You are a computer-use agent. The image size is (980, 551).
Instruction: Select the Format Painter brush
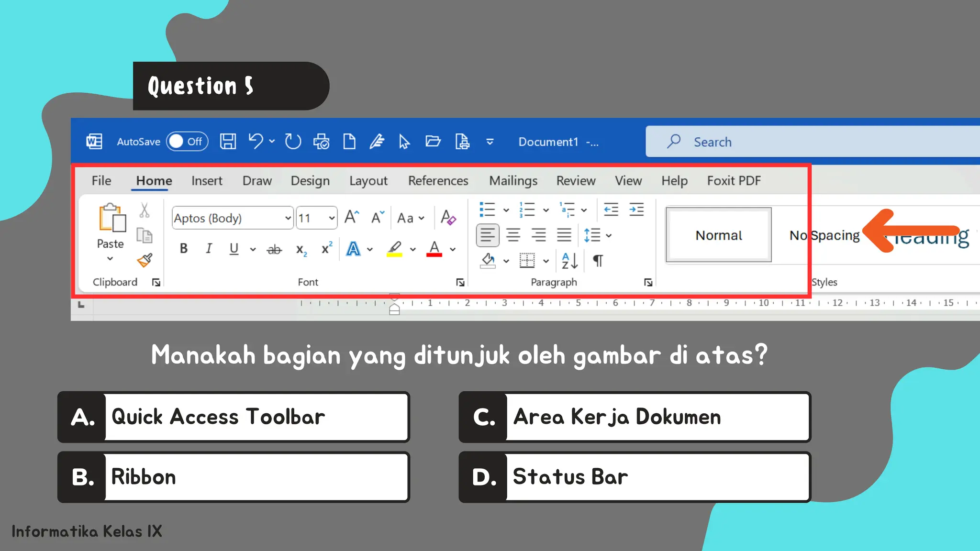coord(145,260)
